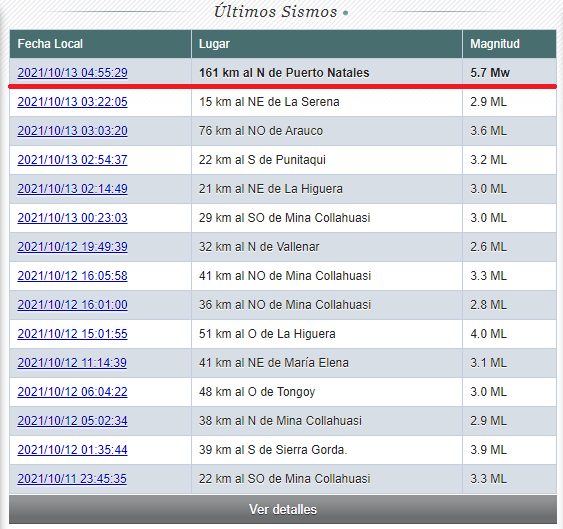The height and width of the screenshot is (529, 563).
Task: Open the 2021/10/13 04:55:29 earthquake link
Action: (x=73, y=73)
